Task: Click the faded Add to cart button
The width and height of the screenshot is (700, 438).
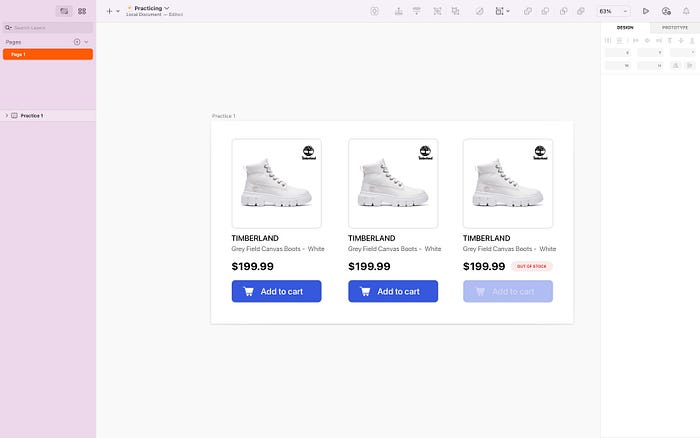Action: 508,291
